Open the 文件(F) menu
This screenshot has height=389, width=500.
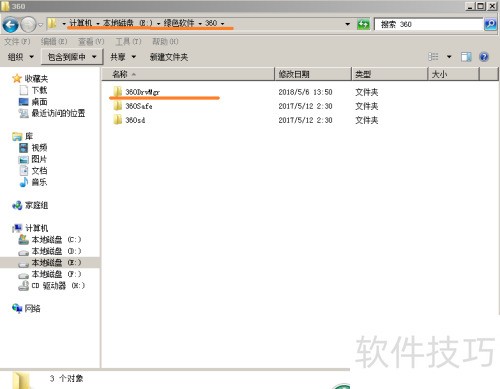pos(17,41)
